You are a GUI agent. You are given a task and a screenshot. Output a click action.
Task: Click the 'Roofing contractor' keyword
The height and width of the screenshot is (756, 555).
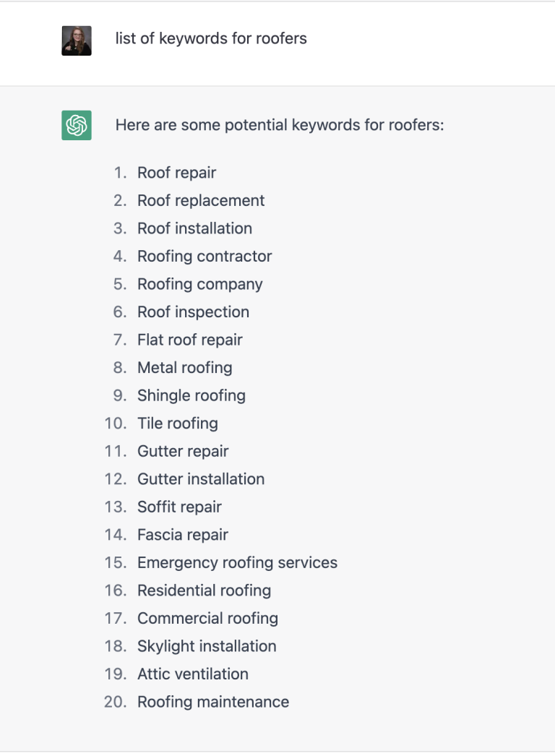[205, 257]
